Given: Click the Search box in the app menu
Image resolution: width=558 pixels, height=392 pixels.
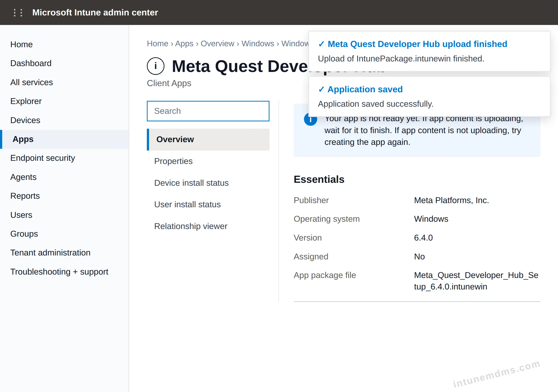Looking at the screenshot, I should (x=208, y=111).
